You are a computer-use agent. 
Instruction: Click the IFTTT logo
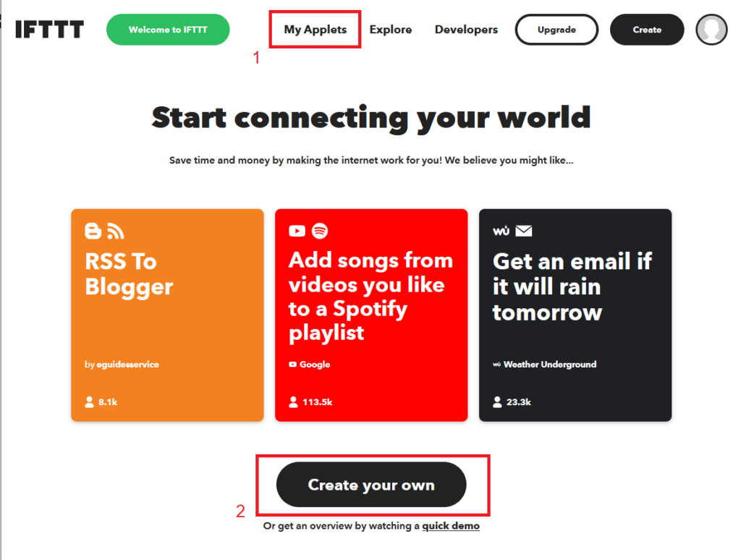pos(50,29)
